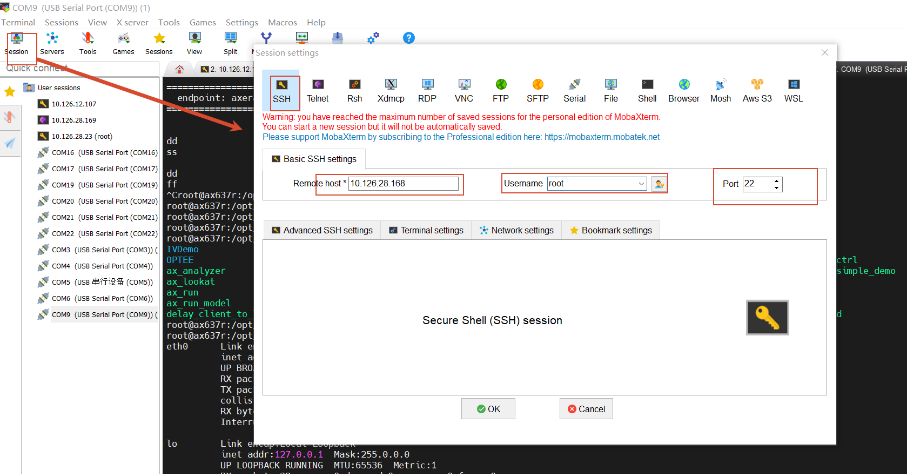Select SFTP session type
This screenshot has width=907, height=474.
(x=537, y=91)
